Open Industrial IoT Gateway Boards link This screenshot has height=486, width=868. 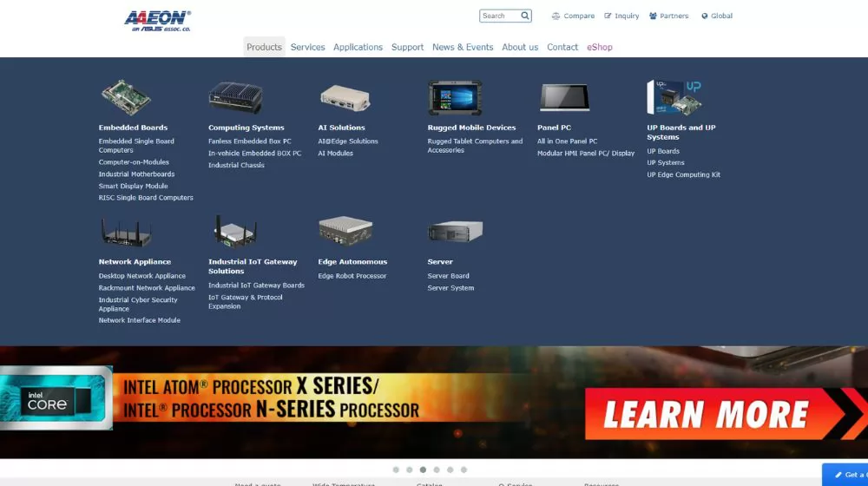[x=256, y=285]
